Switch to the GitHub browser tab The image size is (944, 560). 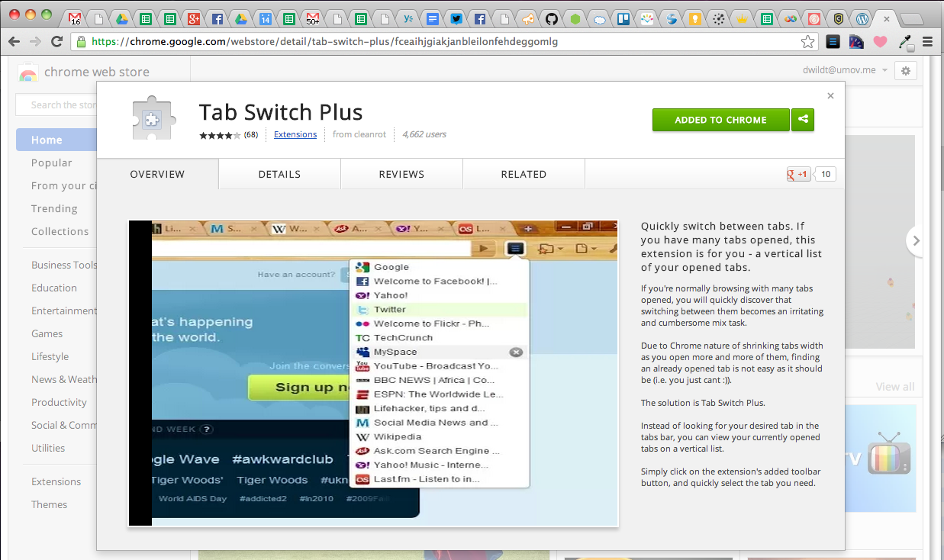point(552,18)
